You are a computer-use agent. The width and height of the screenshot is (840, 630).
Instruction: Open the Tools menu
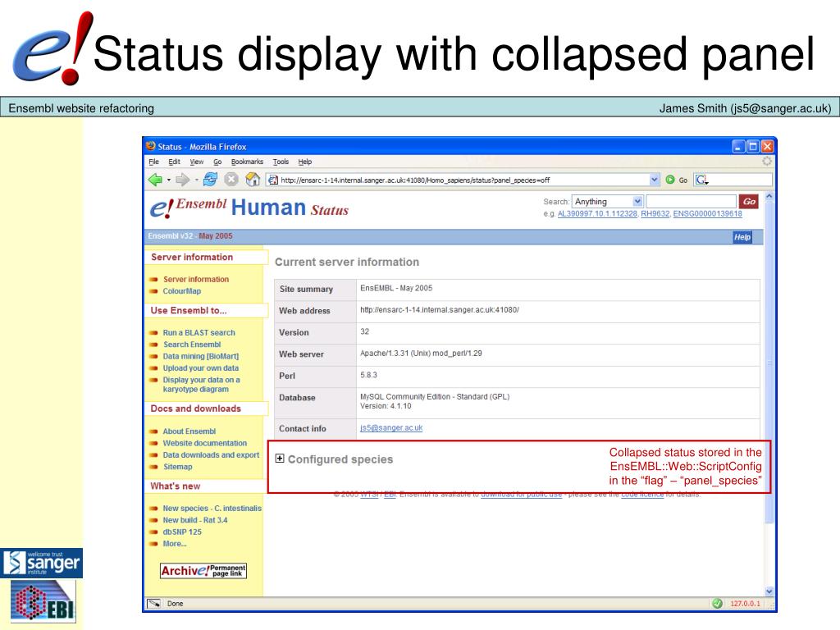click(x=281, y=162)
